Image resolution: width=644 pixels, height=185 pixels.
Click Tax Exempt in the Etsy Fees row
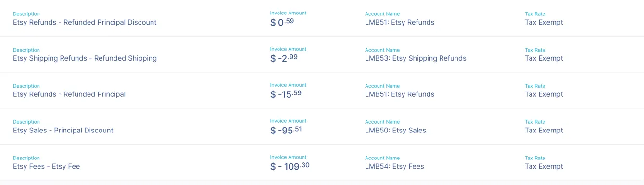coord(544,166)
